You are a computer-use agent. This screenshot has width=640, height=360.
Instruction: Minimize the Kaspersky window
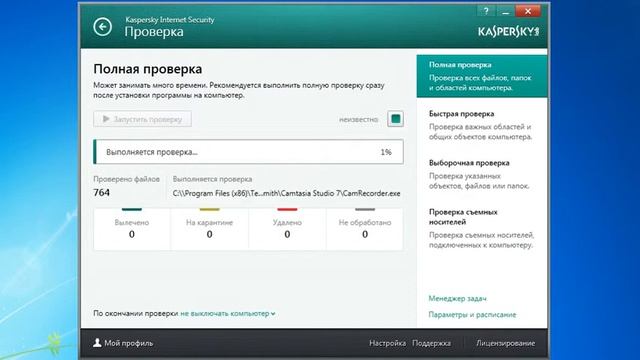(x=505, y=11)
